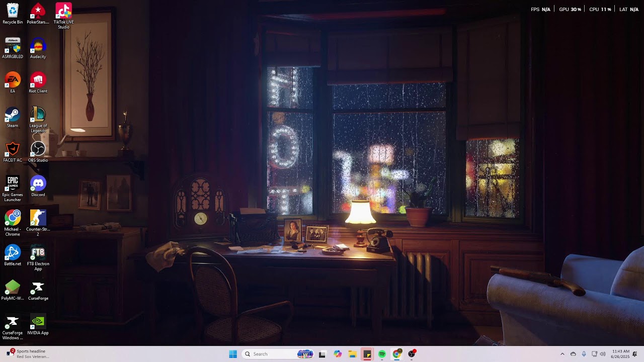644x362 pixels.
Task: Select the Michael - Chrome desktop shortcut
Action: click(x=13, y=223)
